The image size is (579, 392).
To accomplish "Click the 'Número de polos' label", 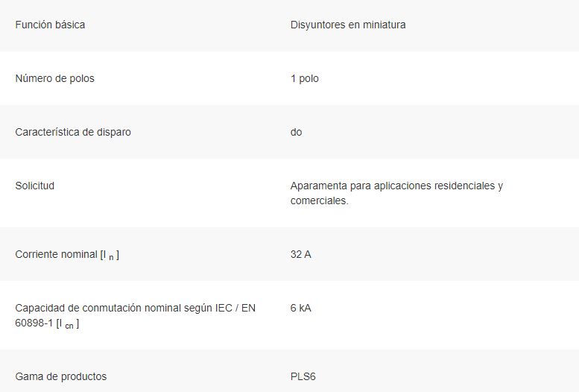I will click(54, 78).
